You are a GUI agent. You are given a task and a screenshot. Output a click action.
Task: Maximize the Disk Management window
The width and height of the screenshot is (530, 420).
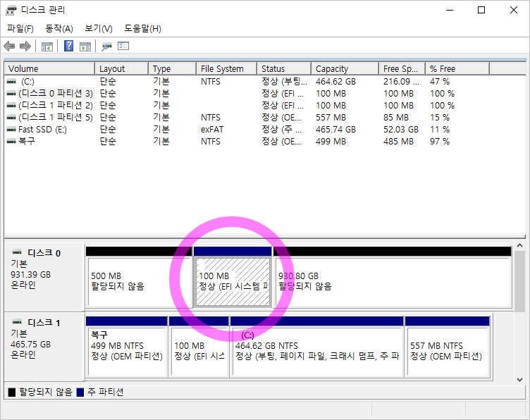(x=481, y=10)
